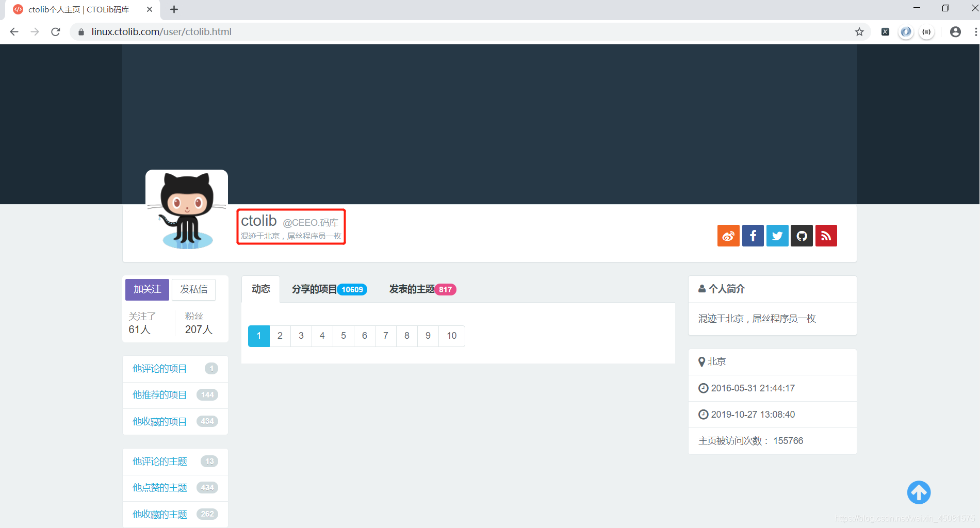This screenshot has width=980, height=528.
Task: Click the 主页被访问次数 155766 entry
Action: (773, 441)
